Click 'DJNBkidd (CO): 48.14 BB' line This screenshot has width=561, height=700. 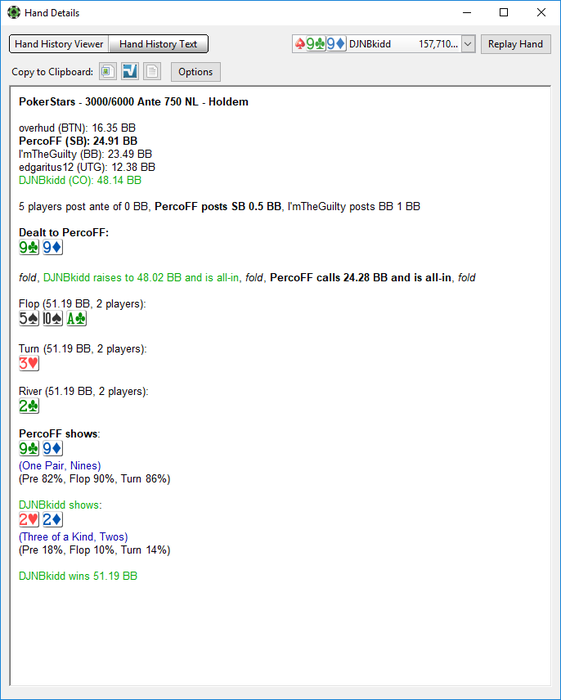click(80, 180)
